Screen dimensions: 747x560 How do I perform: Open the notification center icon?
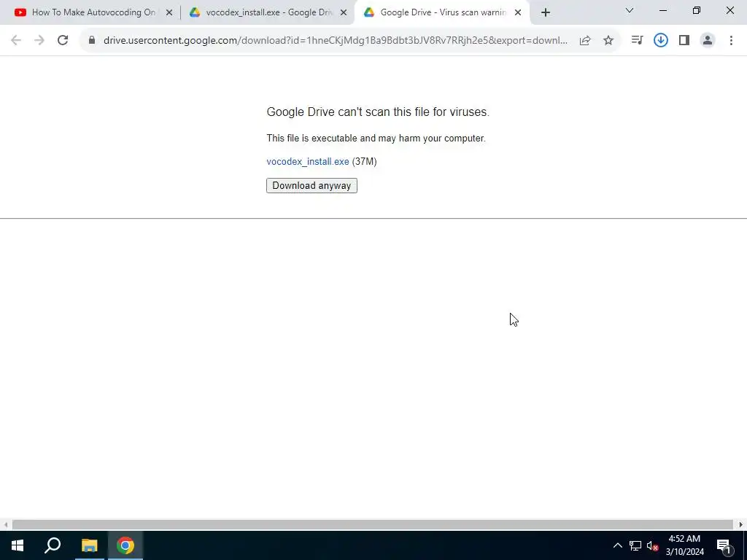[x=724, y=545]
